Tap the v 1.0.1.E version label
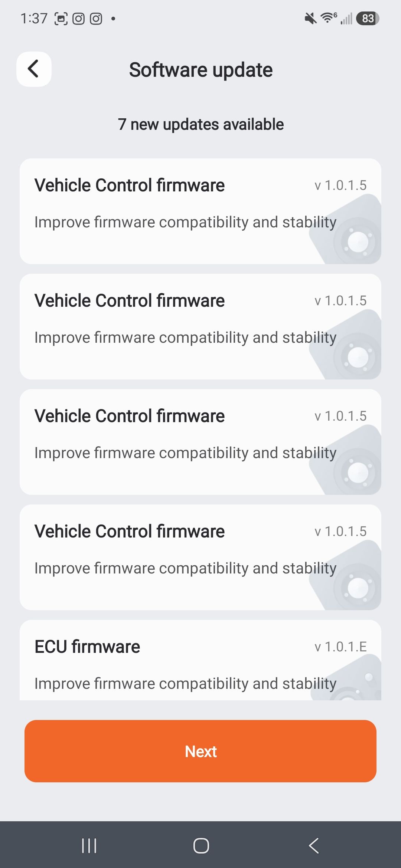Viewport: 401px width, 868px height. coord(340,647)
